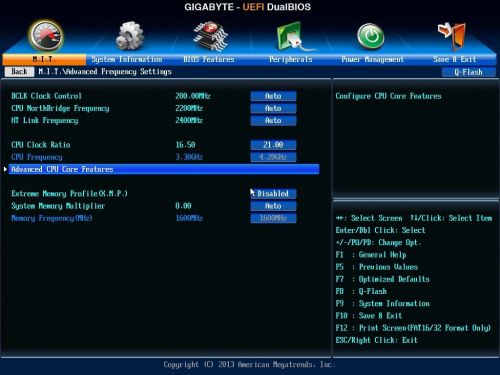The width and height of the screenshot is (500, 375).
Task: Open System Memory Multiplier Auto option
Action: 273,206
